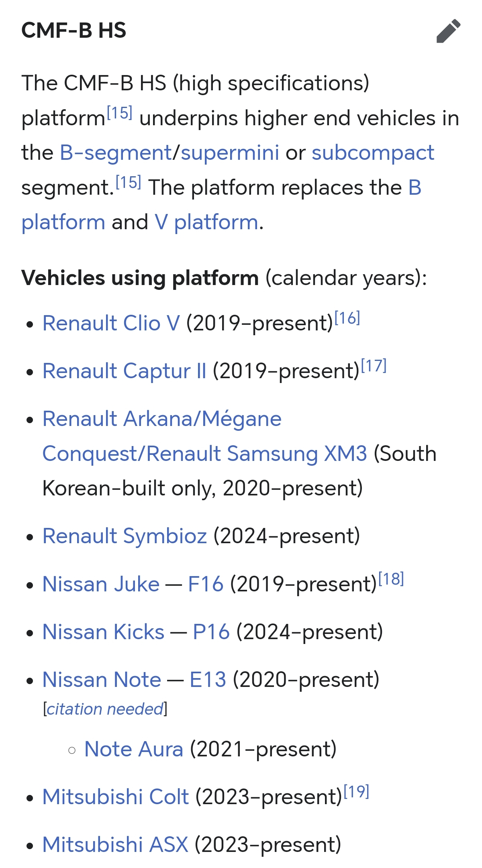Open the Renault Clio V article
Viewport: 482px width, 868px height.
click(111, 323)
